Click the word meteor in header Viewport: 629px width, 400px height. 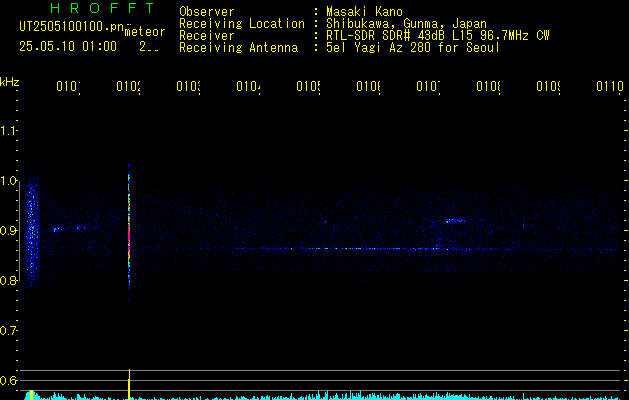pos(145,32)
